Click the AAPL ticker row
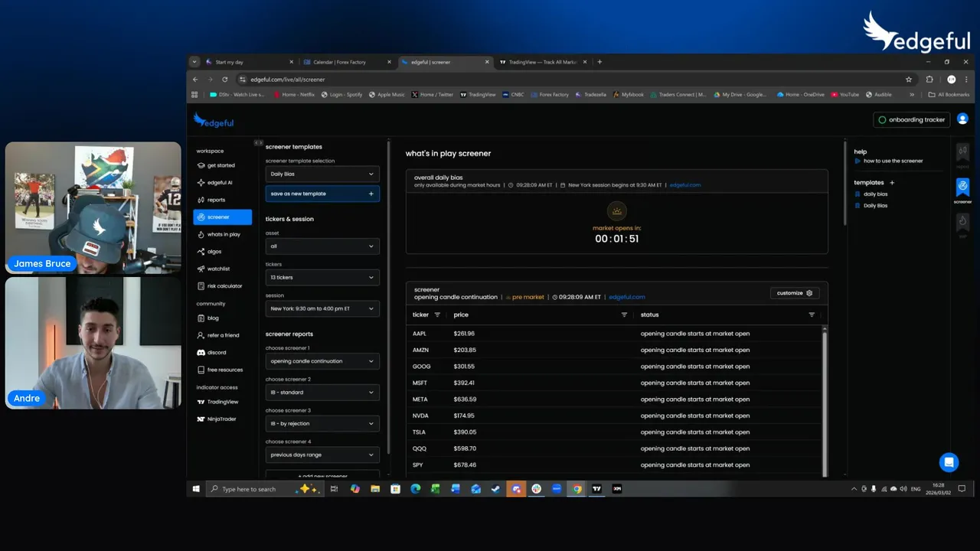 tap(615, 334)
